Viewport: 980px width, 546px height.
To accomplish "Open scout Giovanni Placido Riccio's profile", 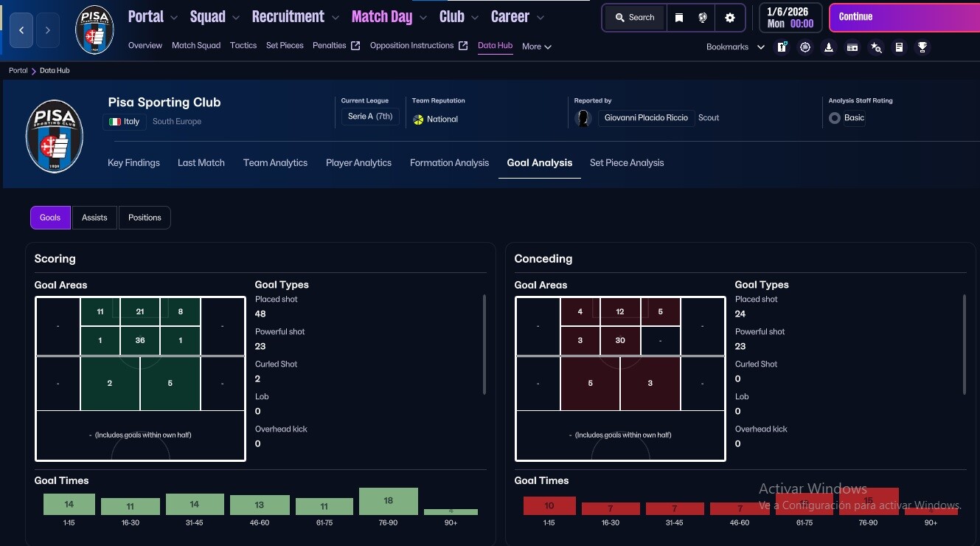I will (x=645, y=118).
